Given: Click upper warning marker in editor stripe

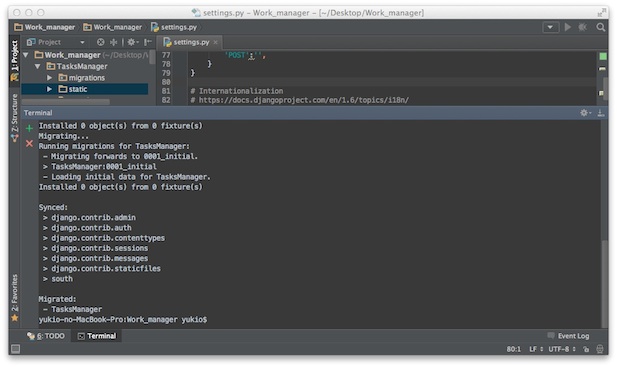Looking at the screenshot, I should pos(602,69).
